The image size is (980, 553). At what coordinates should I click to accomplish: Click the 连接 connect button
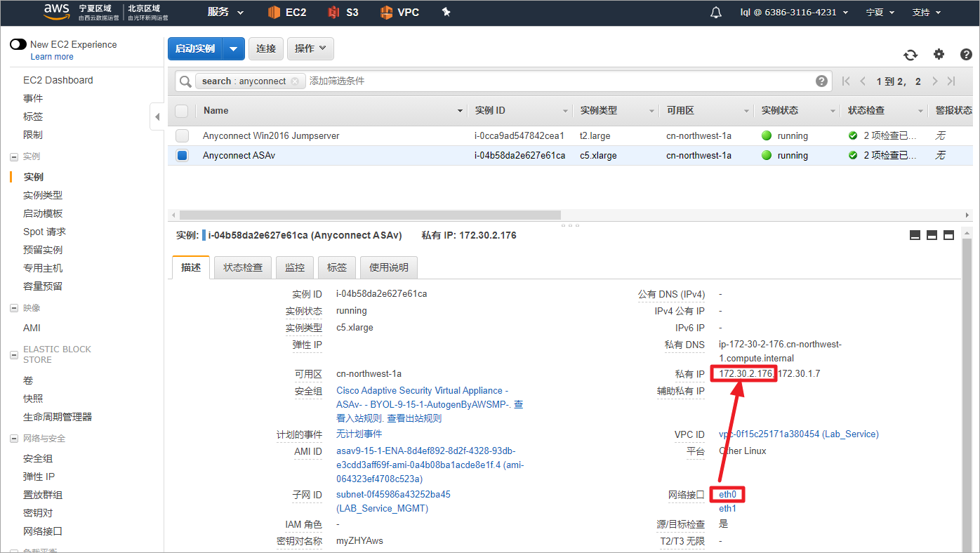click(x=266, y=48)
